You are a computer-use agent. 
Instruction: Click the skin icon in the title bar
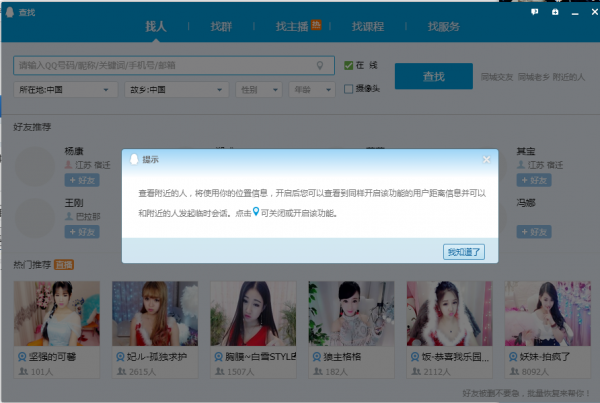click(555, 12)
